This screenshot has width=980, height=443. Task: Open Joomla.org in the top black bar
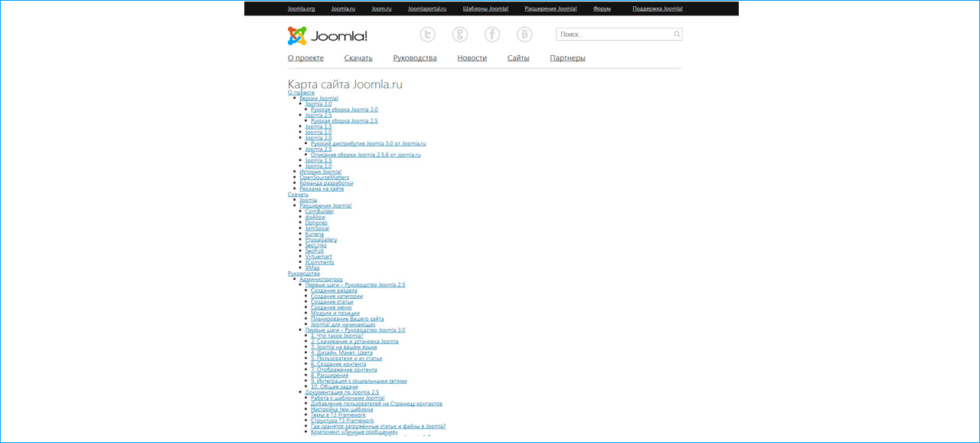coord(301,8)
